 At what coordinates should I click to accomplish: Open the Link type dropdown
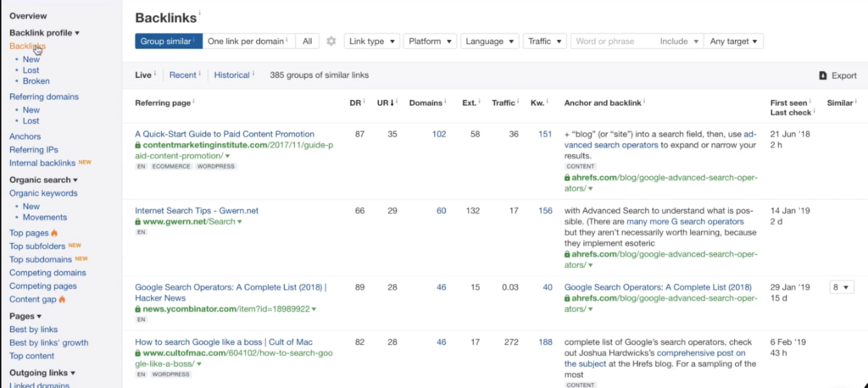point(372,42)
